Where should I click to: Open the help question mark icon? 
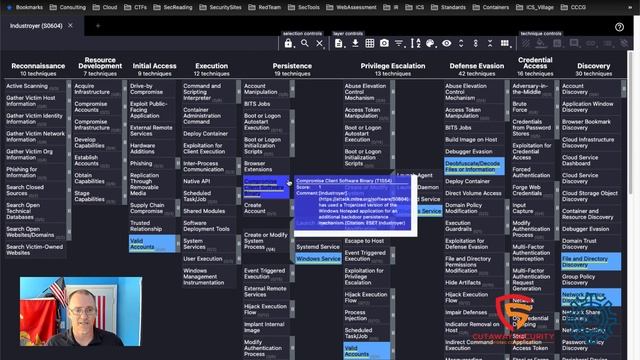(619, 27)
